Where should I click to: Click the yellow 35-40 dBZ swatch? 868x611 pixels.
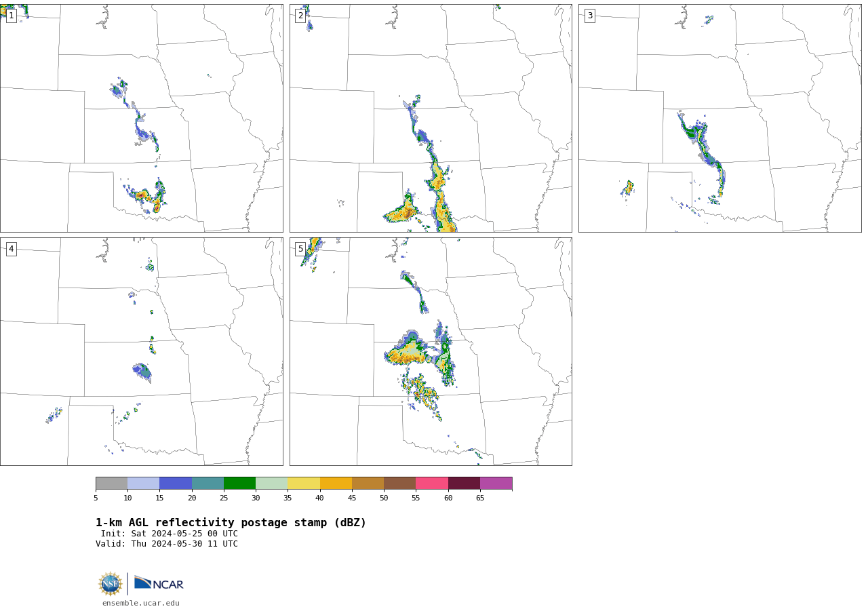[304, 484]
